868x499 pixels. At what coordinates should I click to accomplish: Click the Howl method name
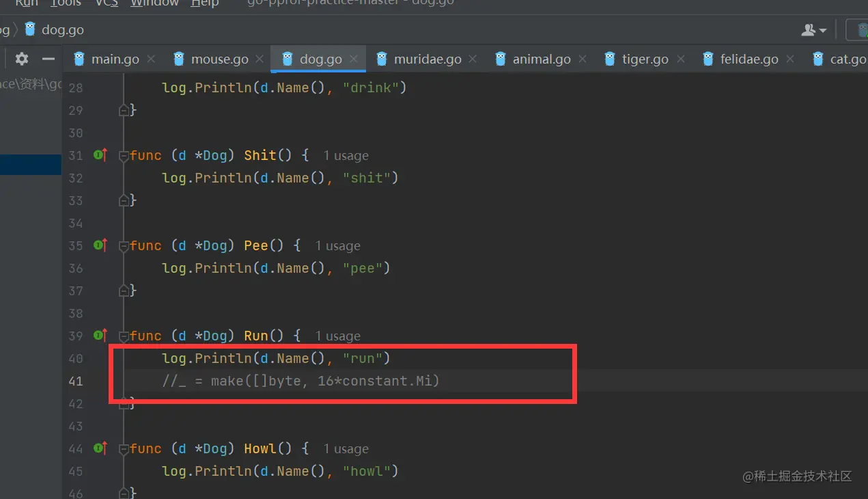[260, 448]
